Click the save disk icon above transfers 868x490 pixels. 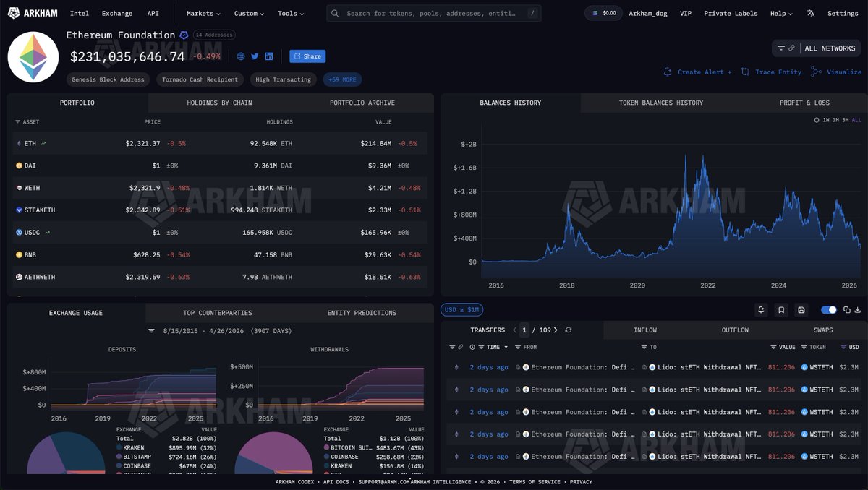(801, 310)
